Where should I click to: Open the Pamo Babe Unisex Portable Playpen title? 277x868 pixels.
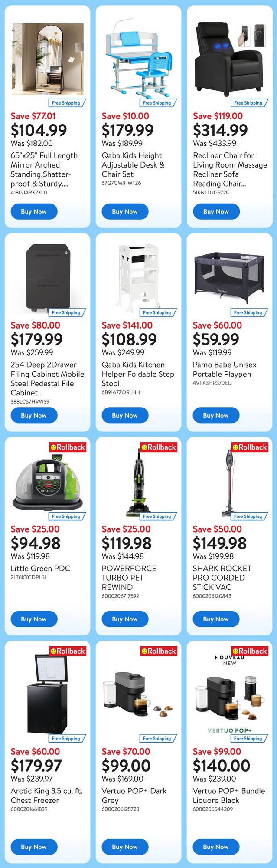225,369
